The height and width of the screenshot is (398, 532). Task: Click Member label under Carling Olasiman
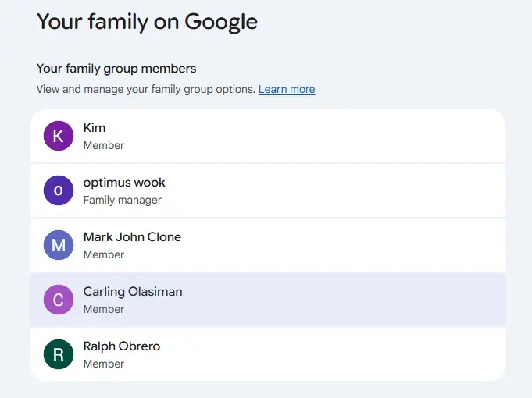click(x=104, y=309)
